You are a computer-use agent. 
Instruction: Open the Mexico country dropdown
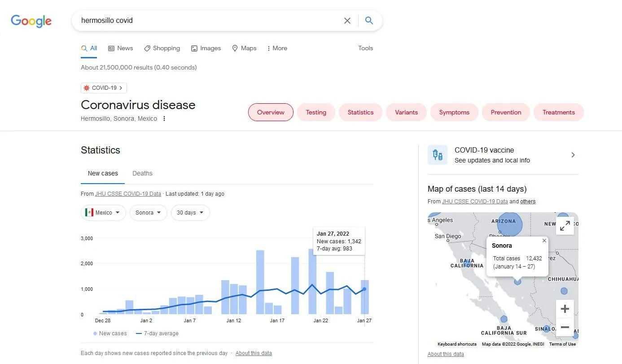pyautogui.click(x=103, y=213)
